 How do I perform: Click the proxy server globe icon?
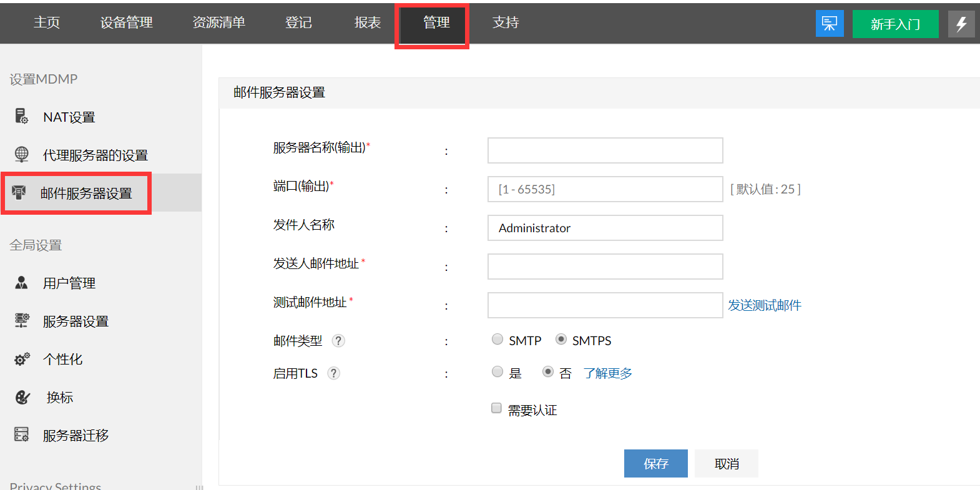22,154
